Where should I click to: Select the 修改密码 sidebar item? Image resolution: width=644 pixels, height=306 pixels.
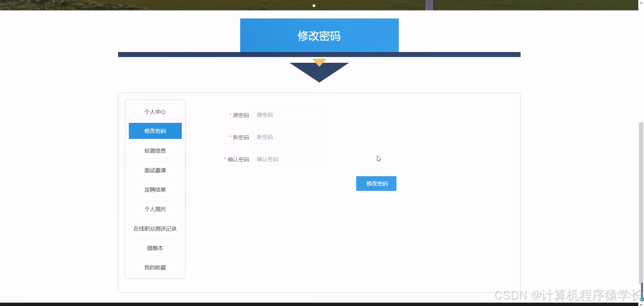[155, 131]
